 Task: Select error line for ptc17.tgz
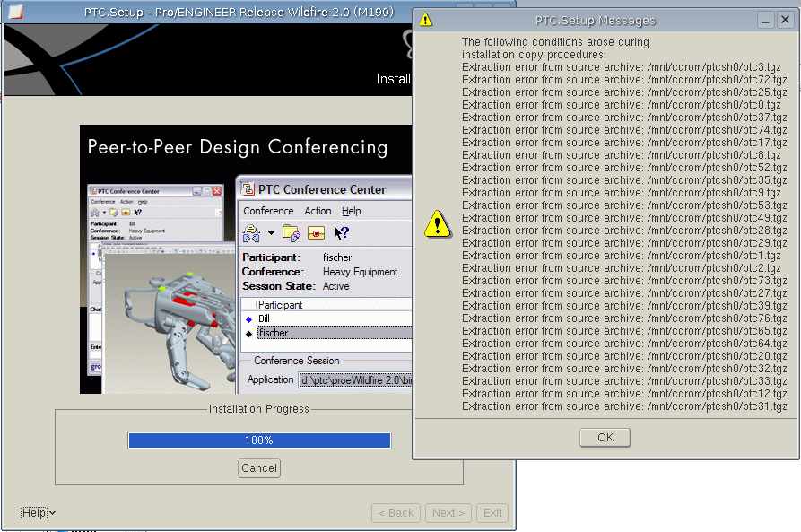tap(624, 143)
